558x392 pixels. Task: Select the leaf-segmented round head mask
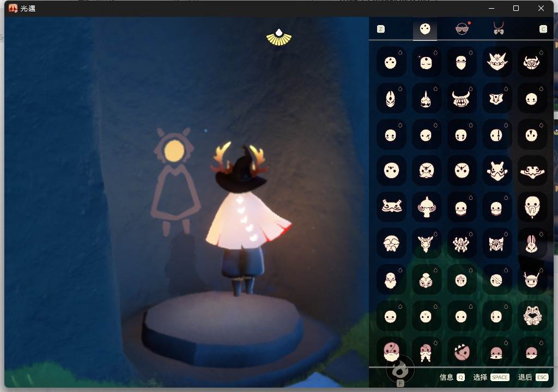pos(391,244)
